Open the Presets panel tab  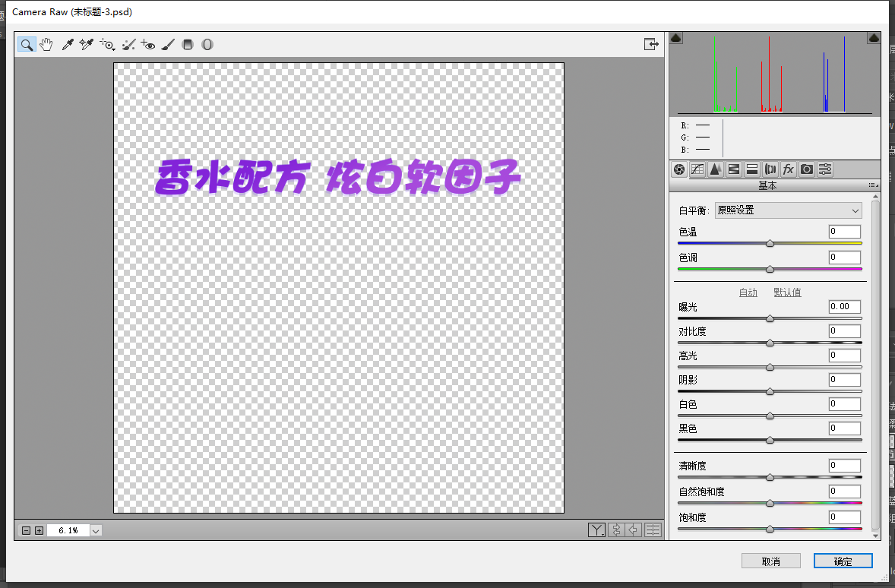(824, 169)
